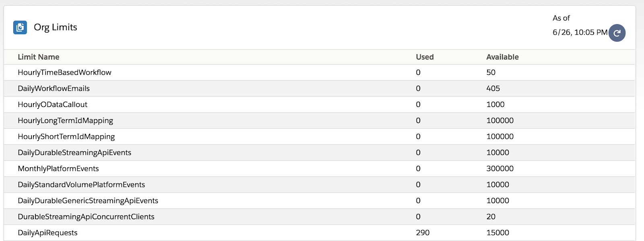Select the DurableStreamingApiConcurrentClients limit name
Screen dimensions: 644x241
[x=86, y=217]
